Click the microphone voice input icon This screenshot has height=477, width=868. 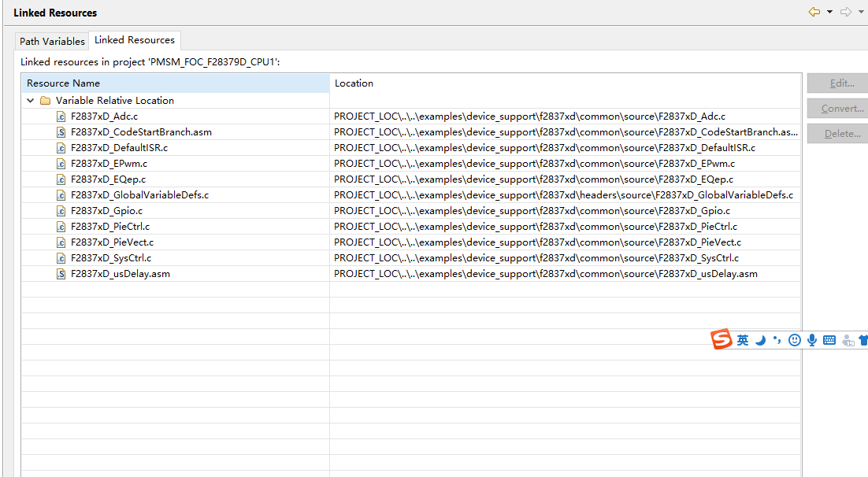pos(811,340)
